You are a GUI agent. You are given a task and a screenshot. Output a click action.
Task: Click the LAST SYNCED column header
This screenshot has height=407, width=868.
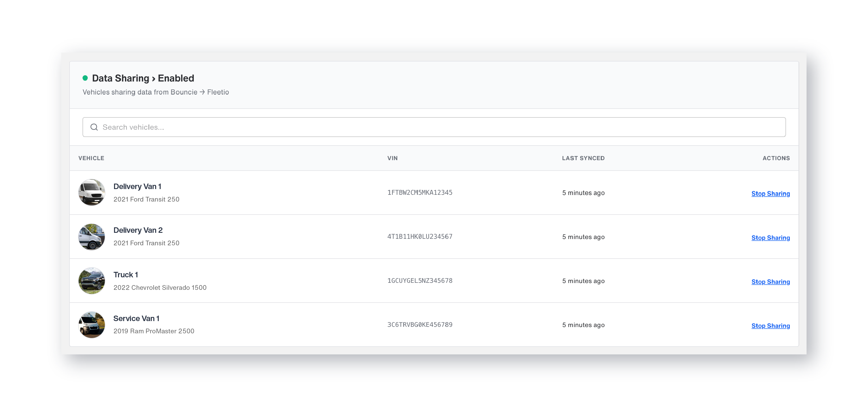click(x=583, y=158)
